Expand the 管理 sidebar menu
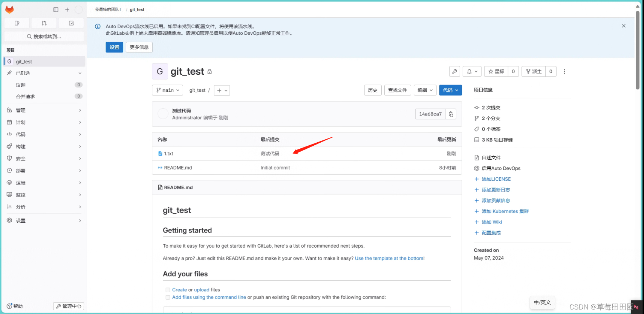Image resolution: width=644 pixels, height=314 pixels. click(x=44, y=110)
